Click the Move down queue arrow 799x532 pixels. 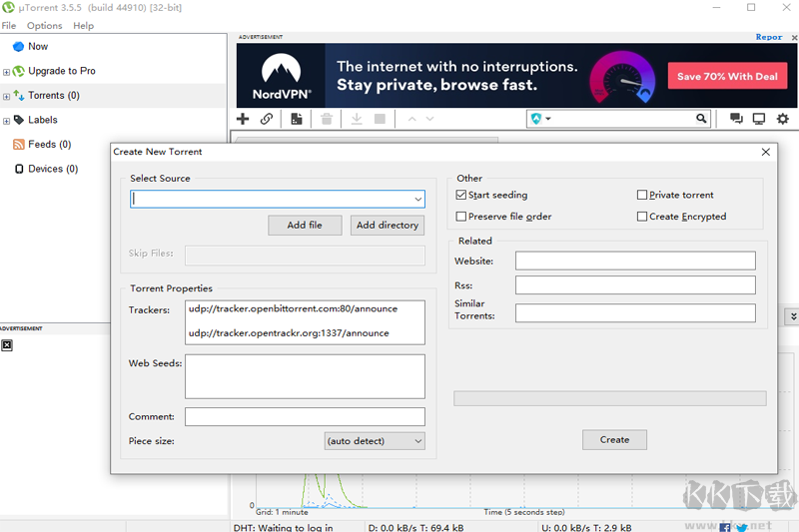pos(429,119)
